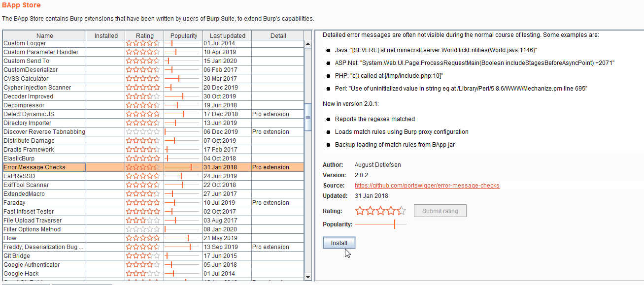Sort by the Popularity column header
This screenshot has width=644, height=285.
pyautogui.click(x=184, y=35)
